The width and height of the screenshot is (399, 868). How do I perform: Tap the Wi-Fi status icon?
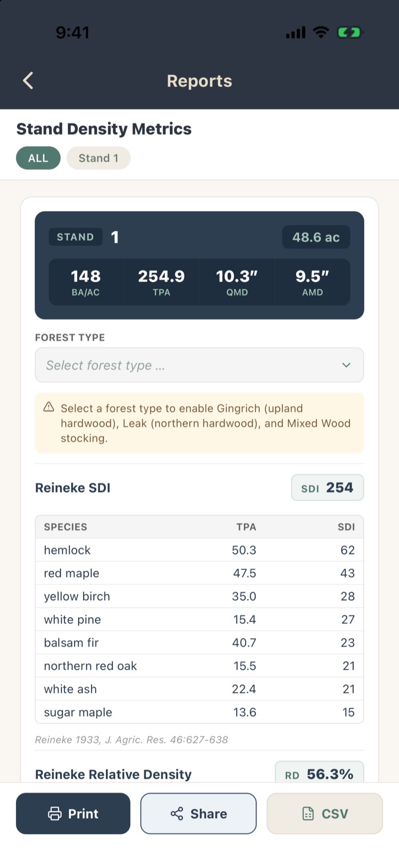pyautogui.click(x=321, y=32)
